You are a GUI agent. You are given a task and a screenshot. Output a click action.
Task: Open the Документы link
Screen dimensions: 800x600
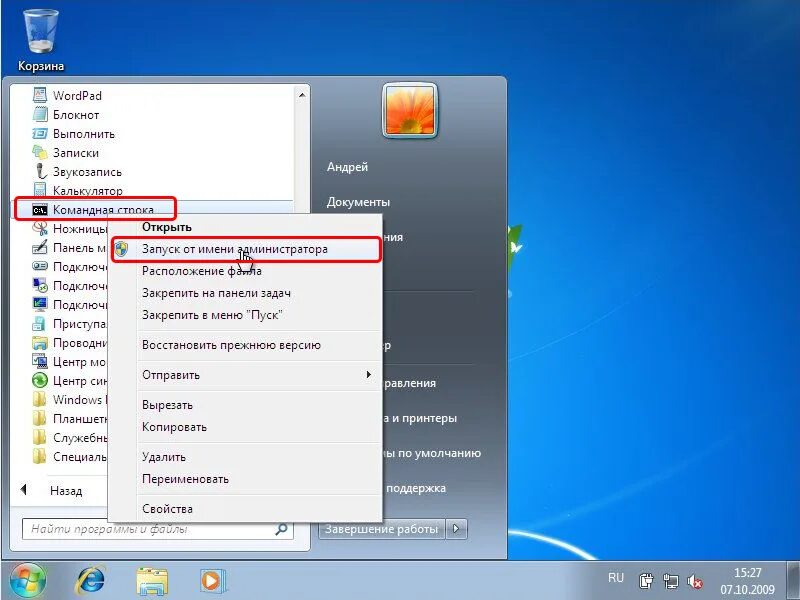coord(359,202)
